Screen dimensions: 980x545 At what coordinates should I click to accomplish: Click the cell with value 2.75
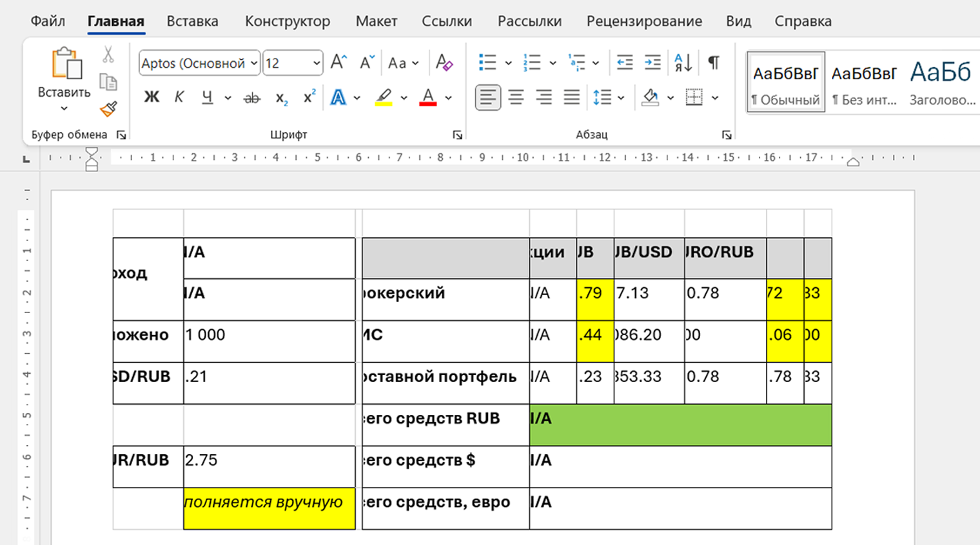point(269,466)
